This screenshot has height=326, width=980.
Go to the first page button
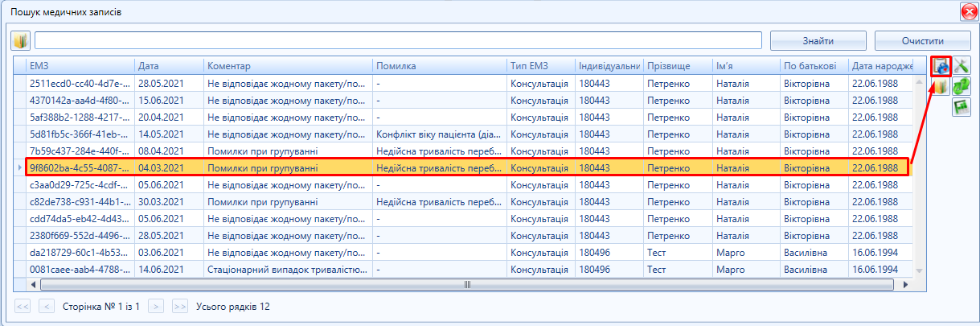[23, 307]
